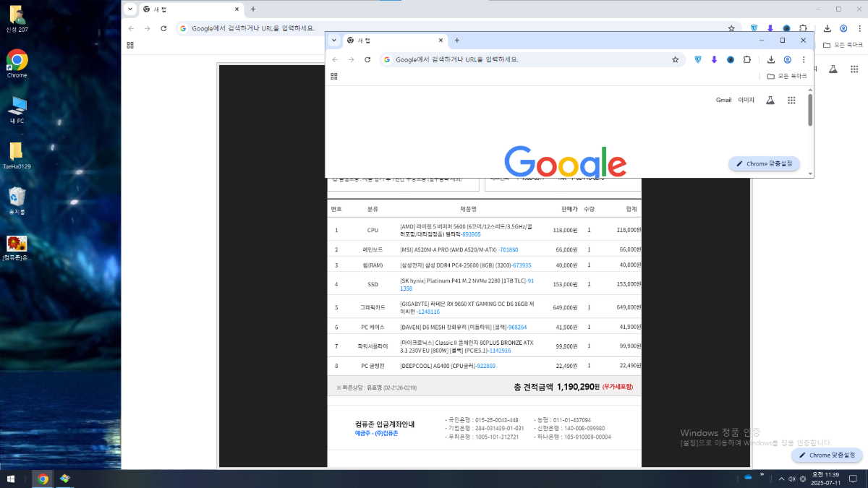
Task: Open the blue shield extension in the front window
Action: 698,60
